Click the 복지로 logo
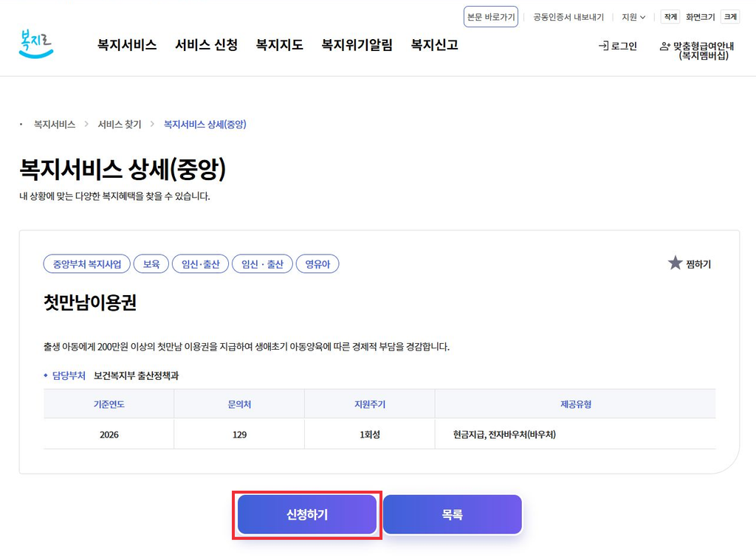756x560 pixels. 36,44
